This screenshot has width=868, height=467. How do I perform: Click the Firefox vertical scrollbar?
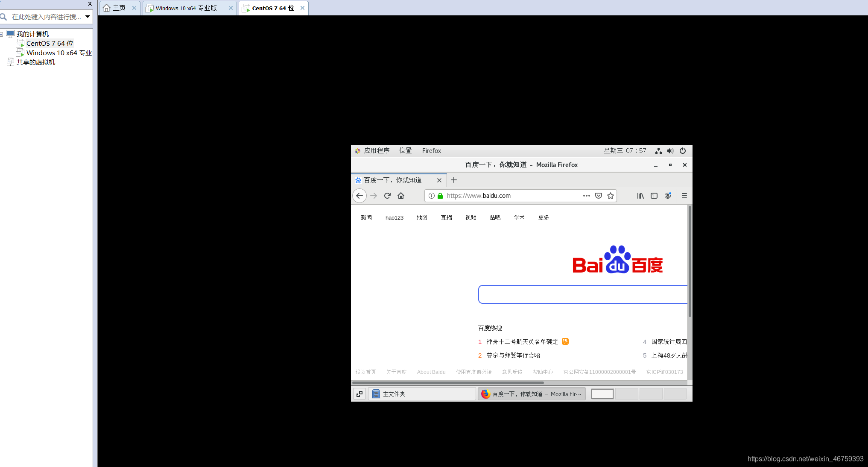coord(690,261)
